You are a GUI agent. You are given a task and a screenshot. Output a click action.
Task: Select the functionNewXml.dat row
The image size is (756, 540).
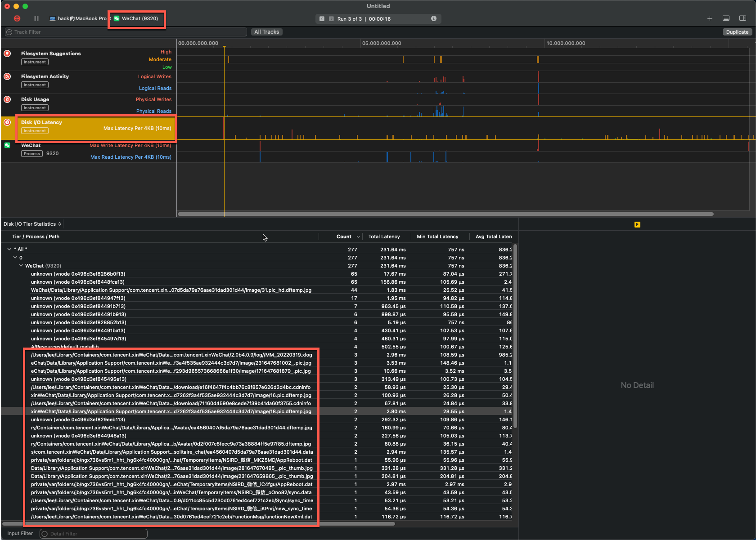point(257,517)
